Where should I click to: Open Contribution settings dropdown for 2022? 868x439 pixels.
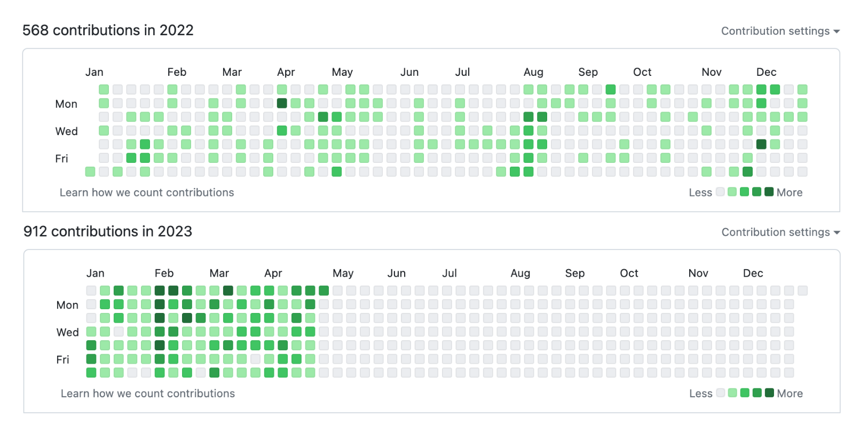coord(780,31)
